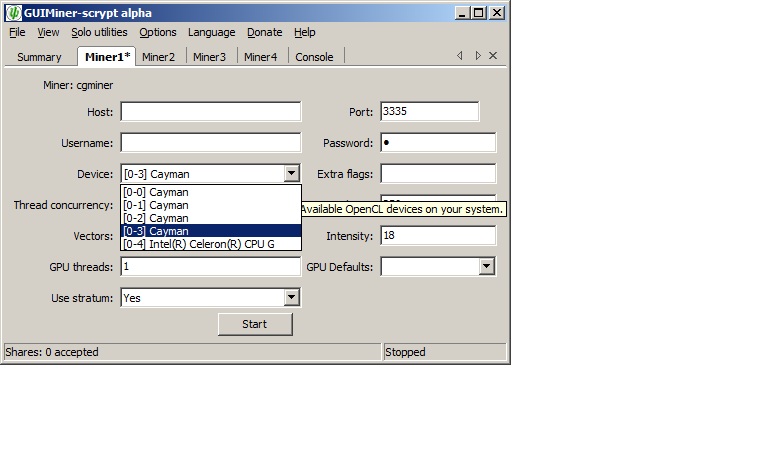The width and height of the screenshot is (768, 460).
Task: Click the Start button
Action: (x=255, y=324)
